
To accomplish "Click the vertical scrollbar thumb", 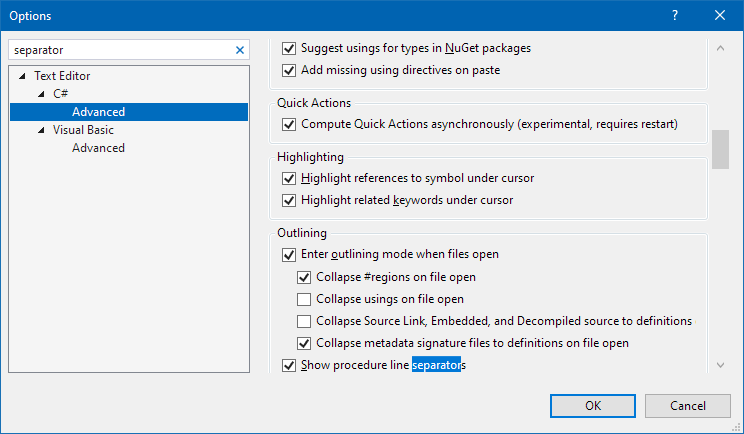I will tap(720, 150).
